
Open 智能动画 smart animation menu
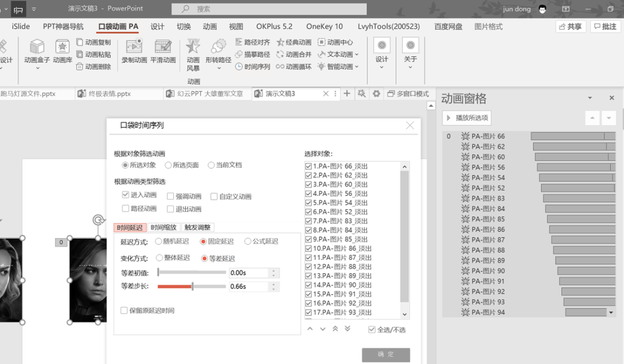click(338, 66)
